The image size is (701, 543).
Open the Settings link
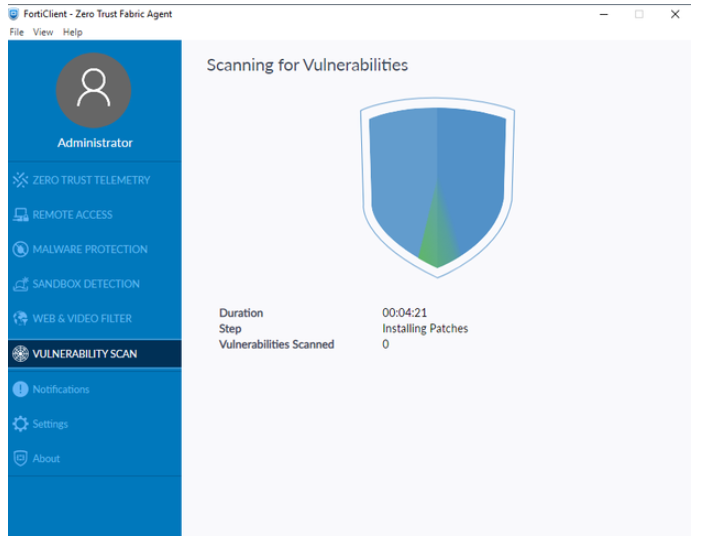[x=50, y=424]
